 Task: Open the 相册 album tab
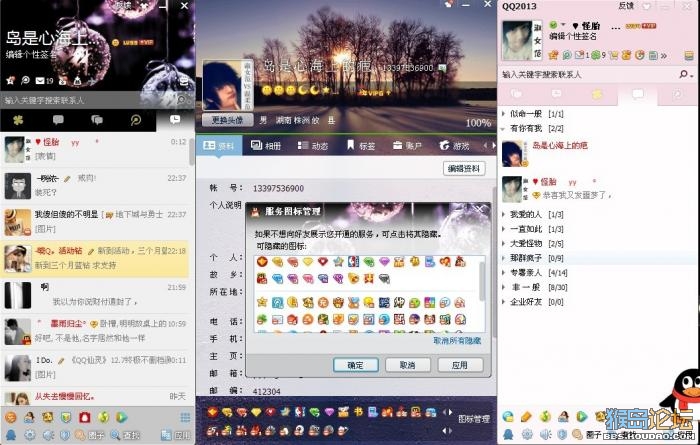(266, 146)
